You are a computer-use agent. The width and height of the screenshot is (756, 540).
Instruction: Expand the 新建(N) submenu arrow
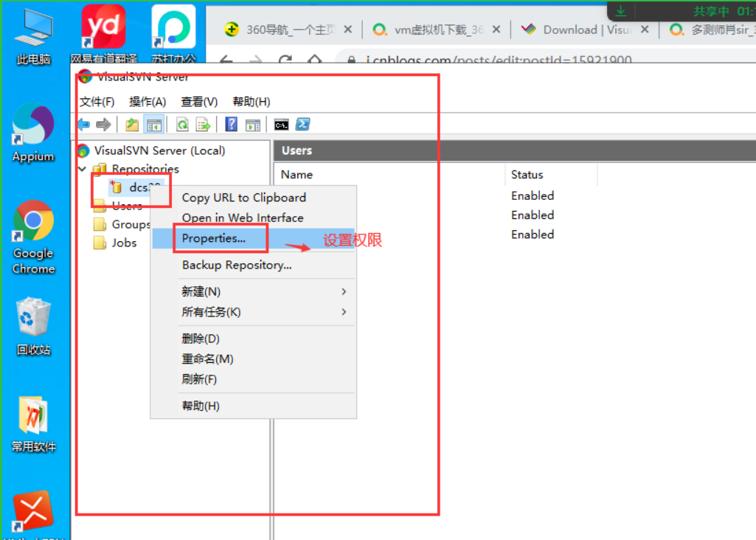(344, 291)
